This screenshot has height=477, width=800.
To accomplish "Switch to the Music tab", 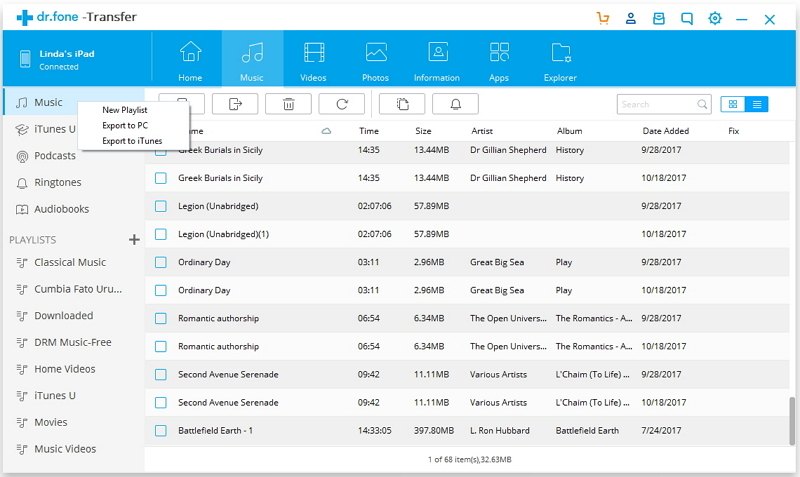I will point(252,61).
